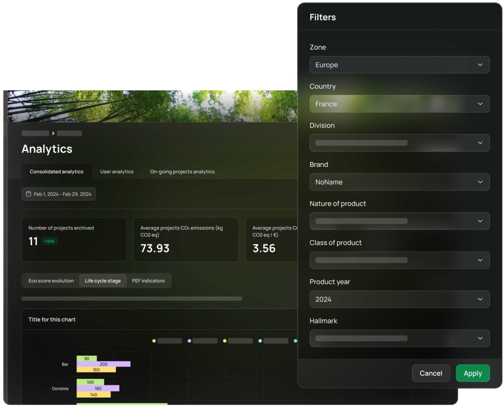The image size is (504, 420).
Task: Switch to the User analytics tab
Action: [x=117, y=171]
